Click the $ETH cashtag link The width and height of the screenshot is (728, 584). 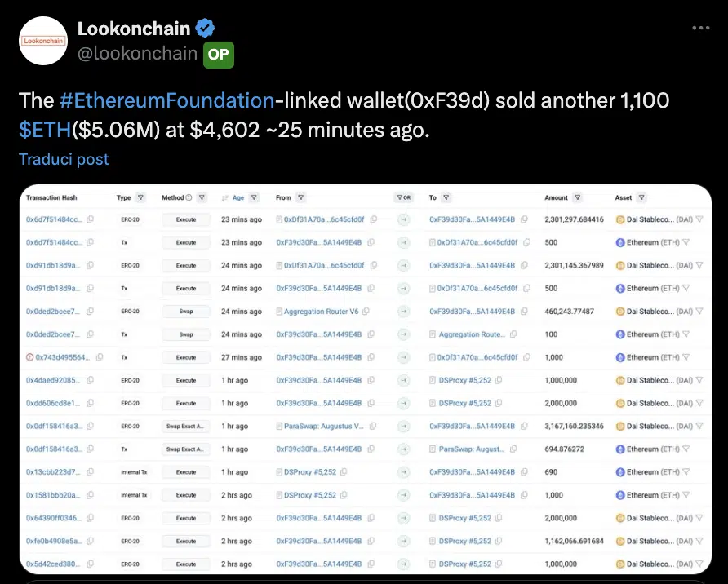click(x=45, y=129)
